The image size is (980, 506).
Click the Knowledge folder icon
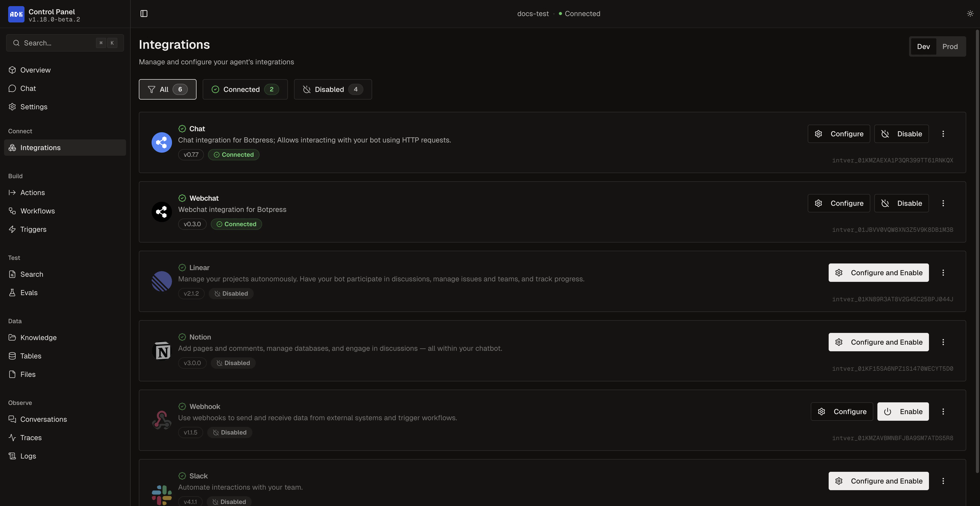[12, 338]
